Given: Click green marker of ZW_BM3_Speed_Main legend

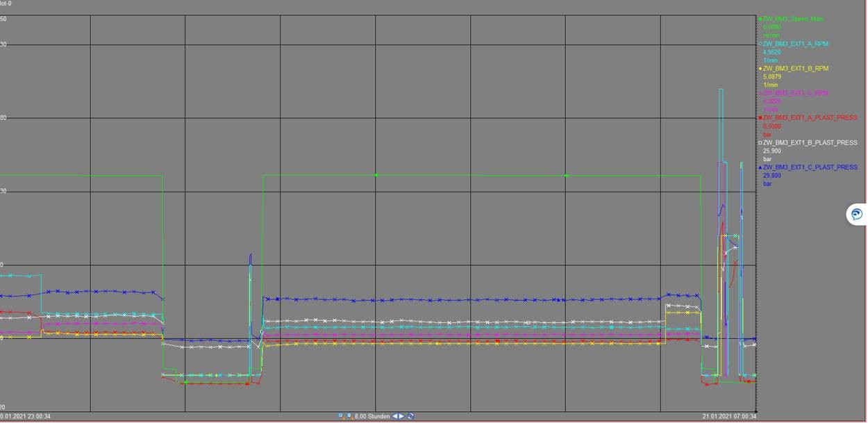Looking at the screenshot, I should (x=760, y=19).
